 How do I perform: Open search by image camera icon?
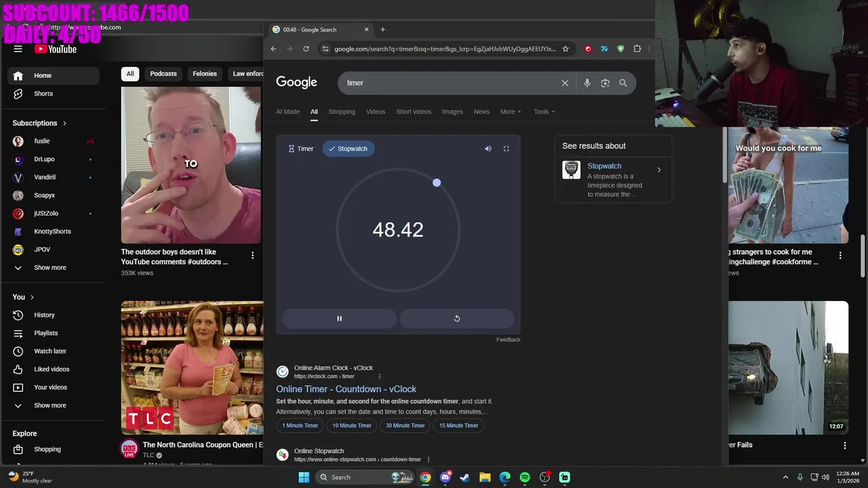[x=605, y=83]
